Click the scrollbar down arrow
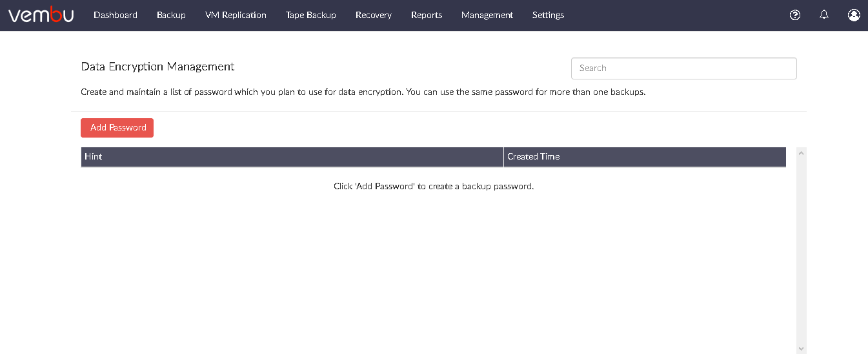The height and width of the screenshot is (363, 868). tap(802, 349)
